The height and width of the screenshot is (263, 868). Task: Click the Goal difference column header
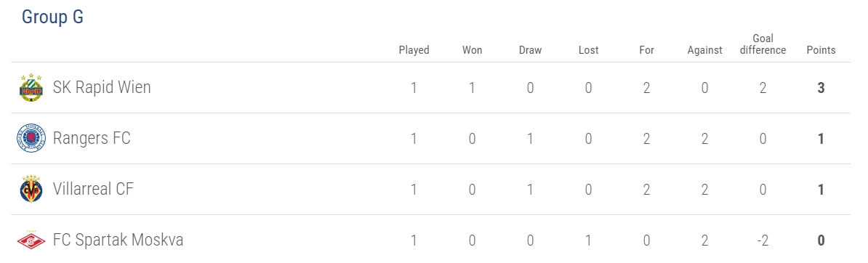(763, 44)
